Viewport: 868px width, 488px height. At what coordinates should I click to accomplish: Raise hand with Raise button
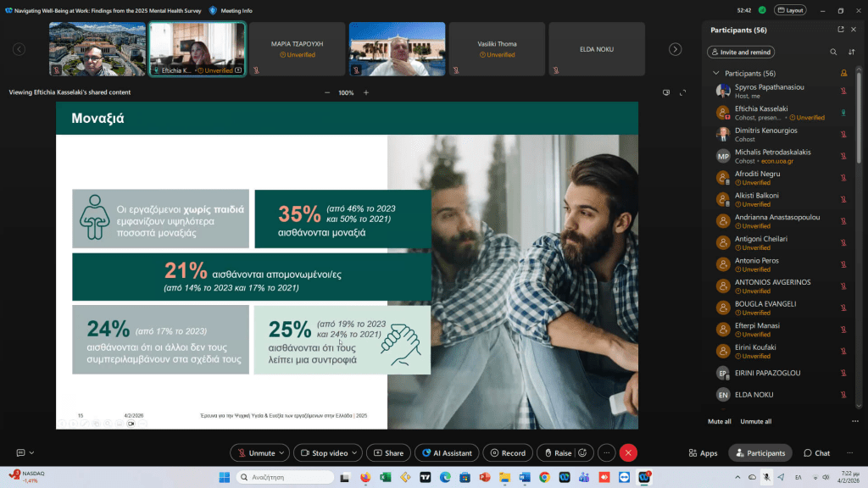pos(558,452)
